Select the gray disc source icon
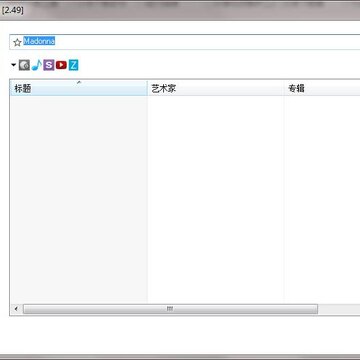The width and height of the screenshot is (360, 360). tap(24, 65)
